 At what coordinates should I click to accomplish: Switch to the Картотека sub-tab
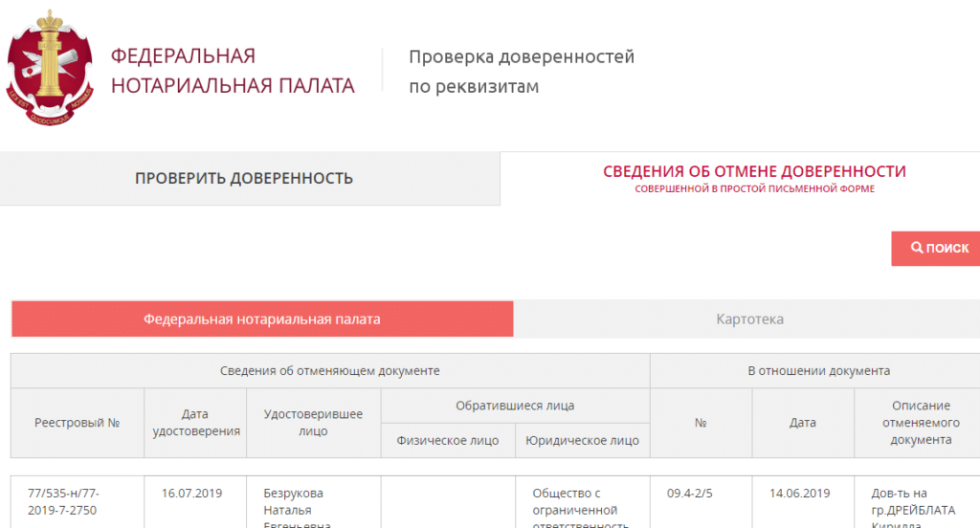tap(749, 319)
